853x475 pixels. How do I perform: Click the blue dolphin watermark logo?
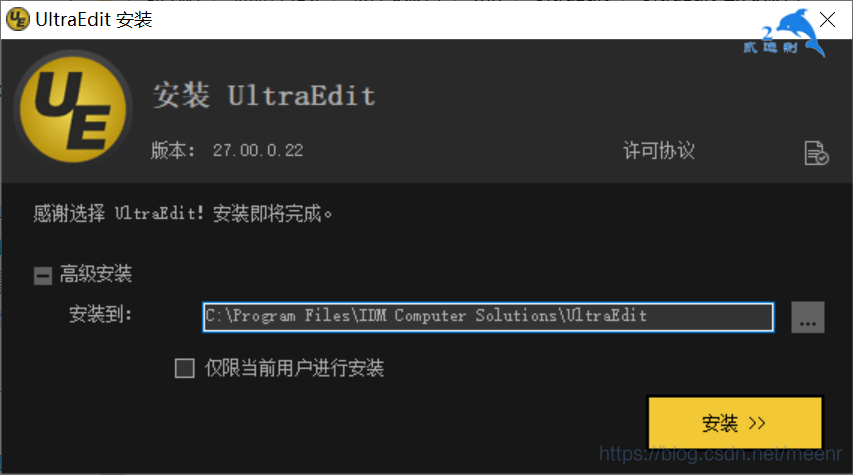click(784, 34)
